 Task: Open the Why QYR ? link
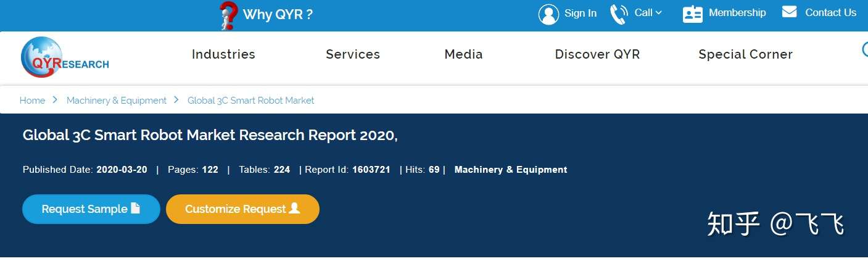click(x=278, y=15)
